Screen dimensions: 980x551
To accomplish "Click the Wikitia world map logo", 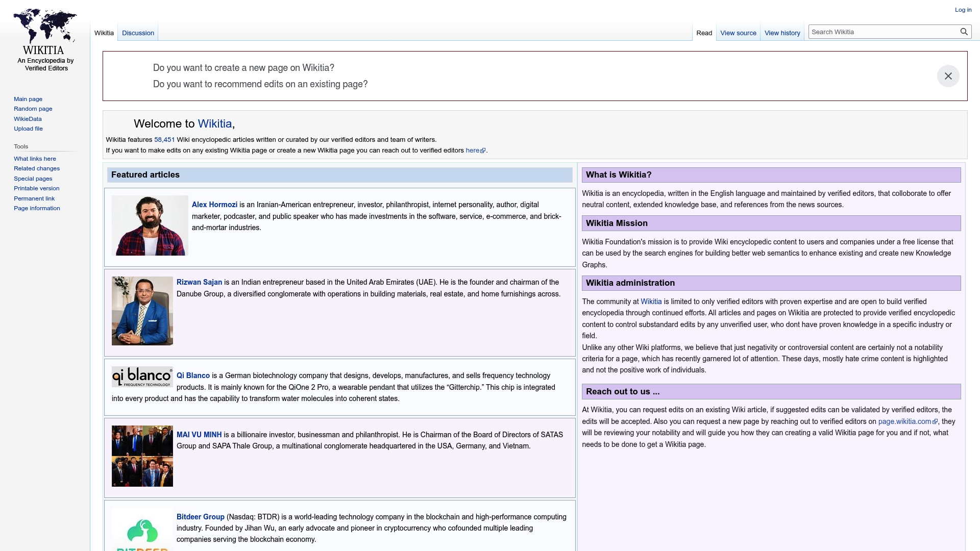I will tap(45, 26).
